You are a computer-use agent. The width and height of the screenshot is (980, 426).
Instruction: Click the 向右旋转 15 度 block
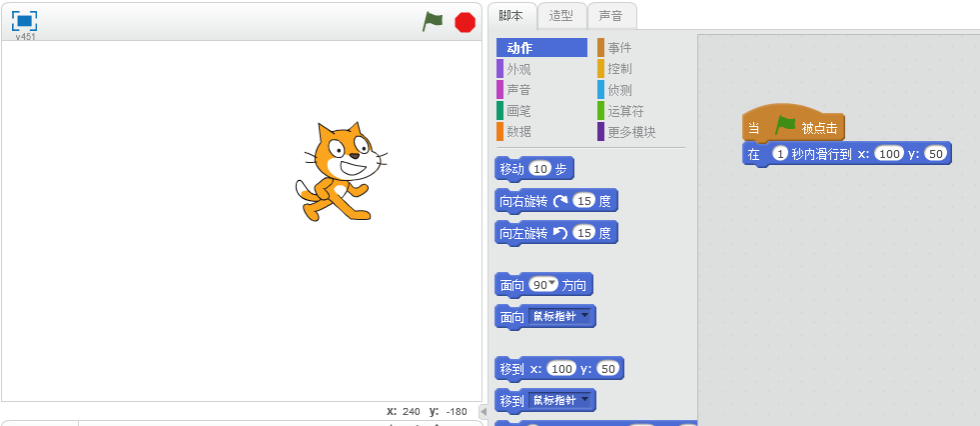coord(556,201)
